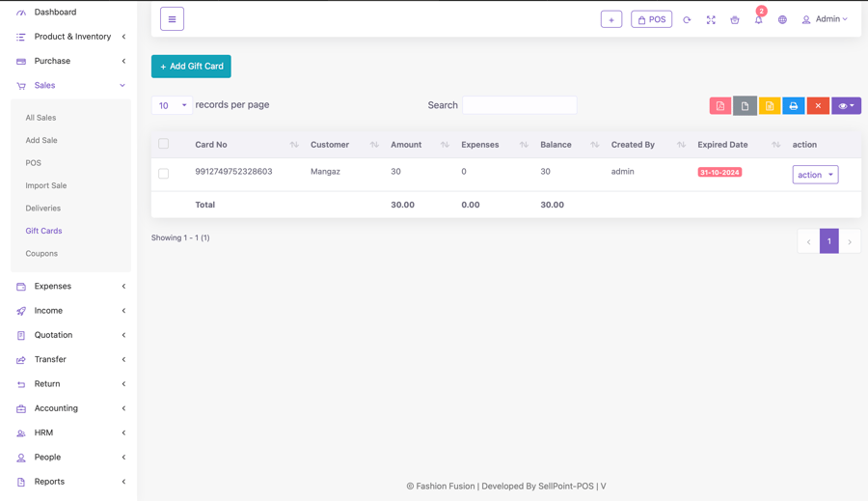
Task: Open the row action dropdown
Action: [815, 175]
